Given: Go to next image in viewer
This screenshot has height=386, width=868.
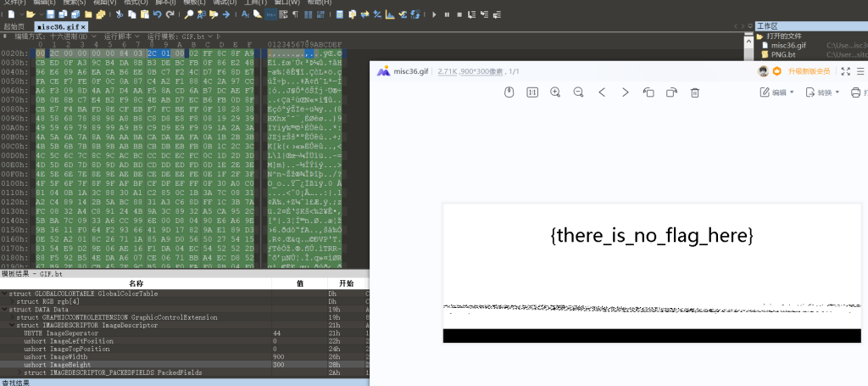Looking at the screenshot, I should coord(626,92).
